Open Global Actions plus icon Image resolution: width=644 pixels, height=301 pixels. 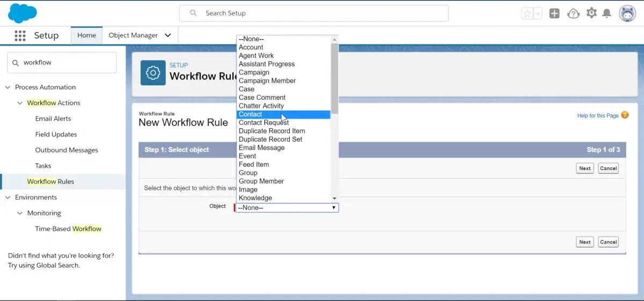point(554,13)
